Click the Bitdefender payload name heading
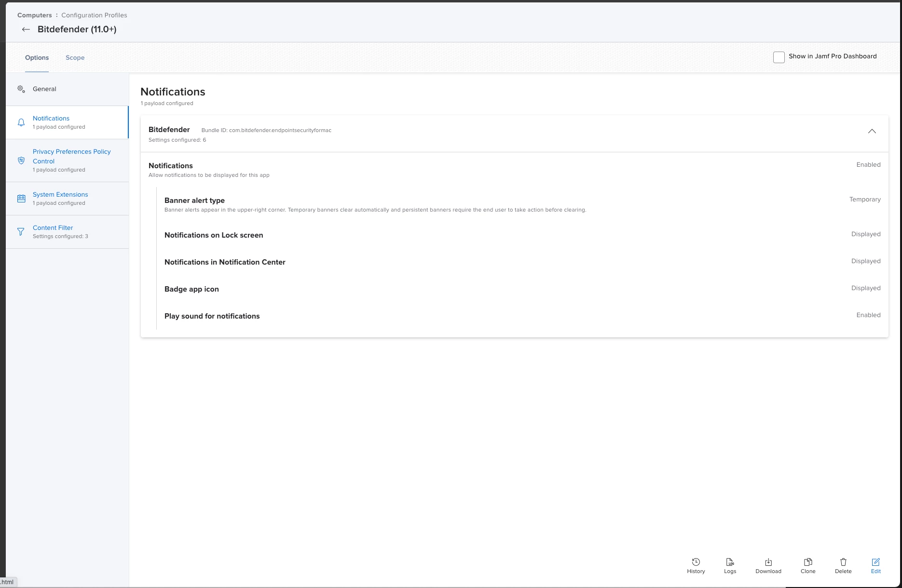Viewport: 902px width, 588px height. click(x=169, y=130)
